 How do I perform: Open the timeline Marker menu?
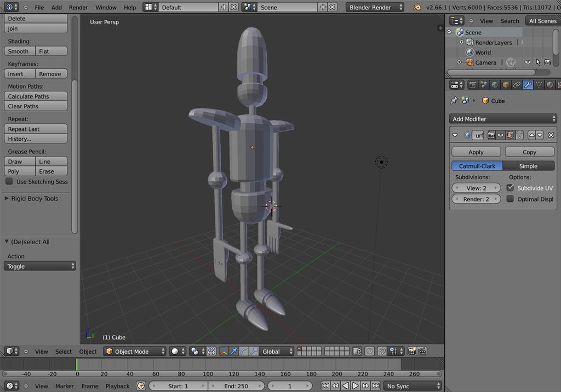(x=65, y=387)
